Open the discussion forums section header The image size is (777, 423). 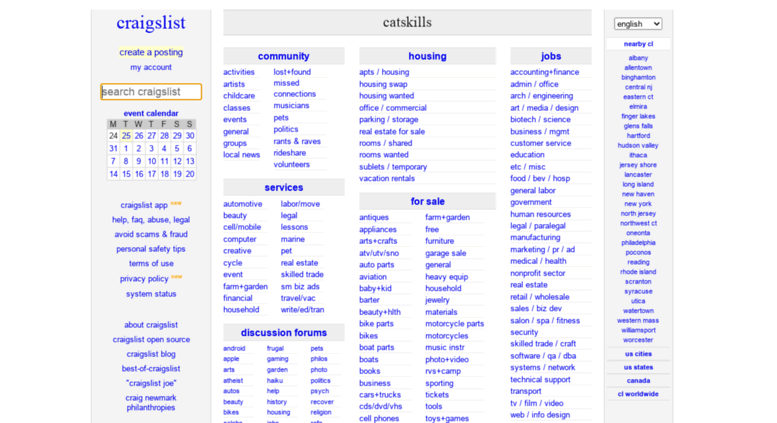pyautogui.click(x=283, y=333)
